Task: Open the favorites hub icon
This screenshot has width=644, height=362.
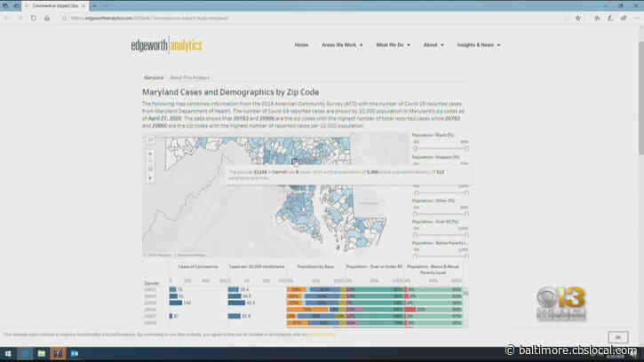Action: [x=597, y=18]
